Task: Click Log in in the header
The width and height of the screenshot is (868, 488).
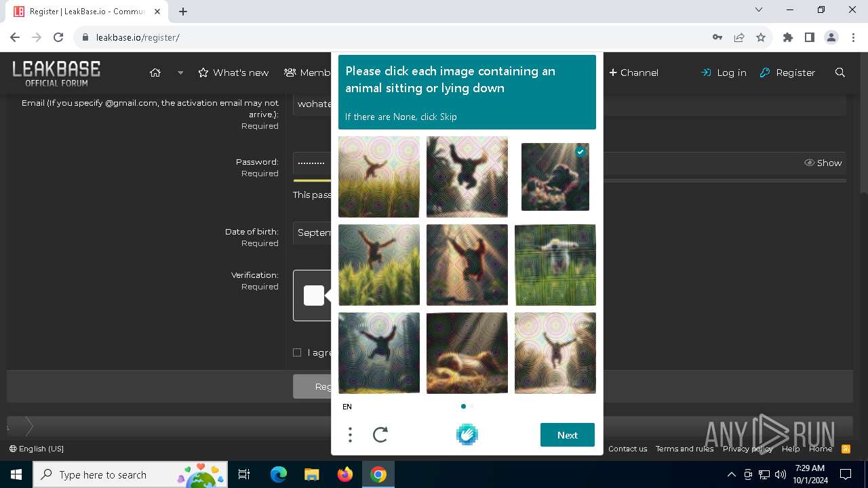Action: 724,73
